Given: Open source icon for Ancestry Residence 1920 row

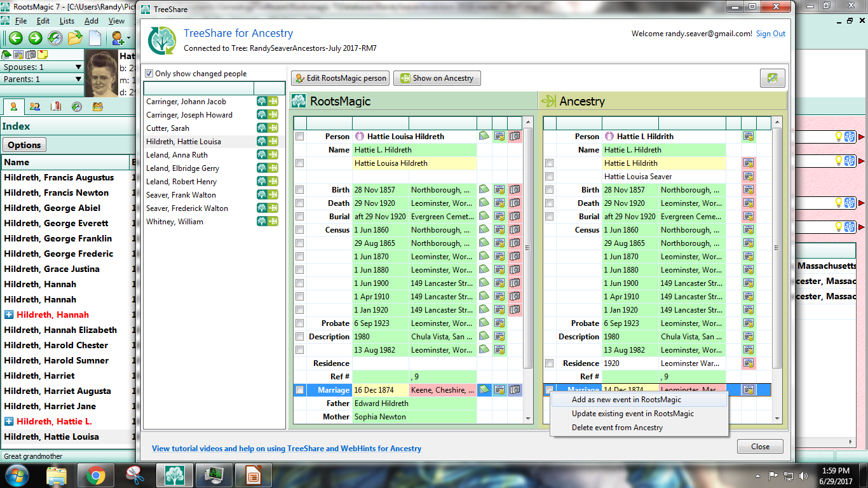Looking at the screenshot, I should pyautogui.click(x=749, y=363).
